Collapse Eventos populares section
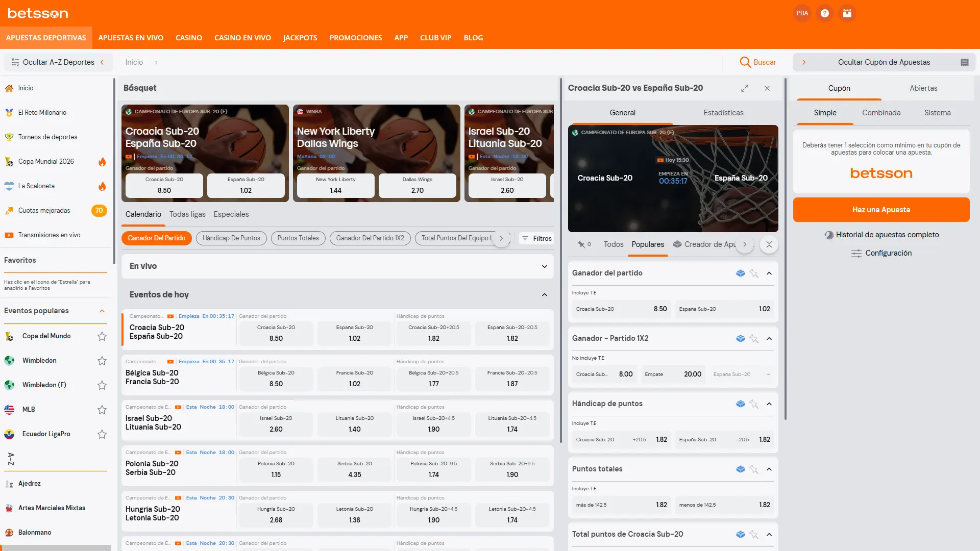 click(x=102, y=311)
